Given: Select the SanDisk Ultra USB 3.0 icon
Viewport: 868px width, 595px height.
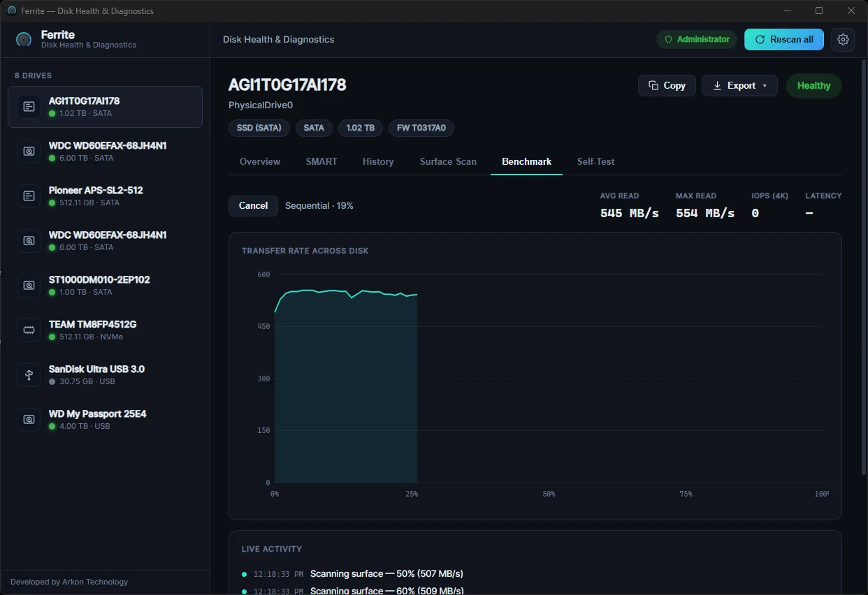Looking at the screenshot, I should click(x=29, y=375).
